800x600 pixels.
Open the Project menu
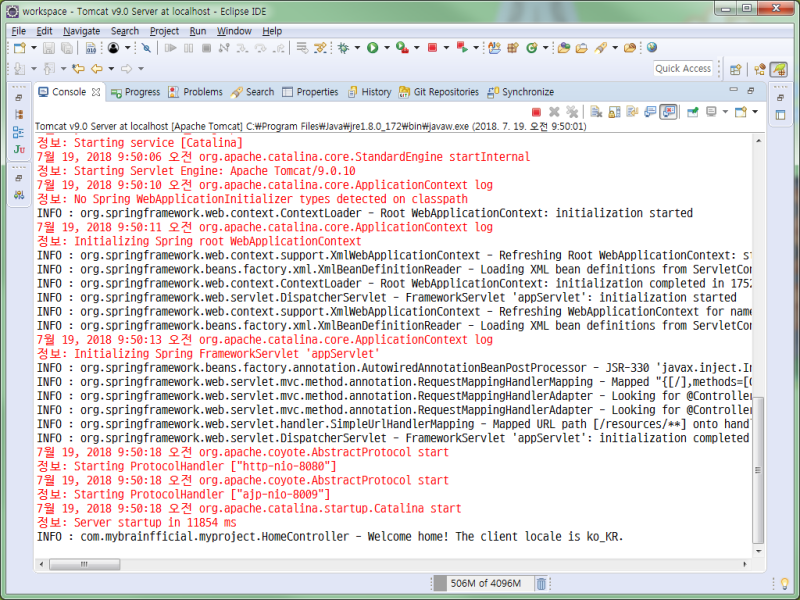164,31
